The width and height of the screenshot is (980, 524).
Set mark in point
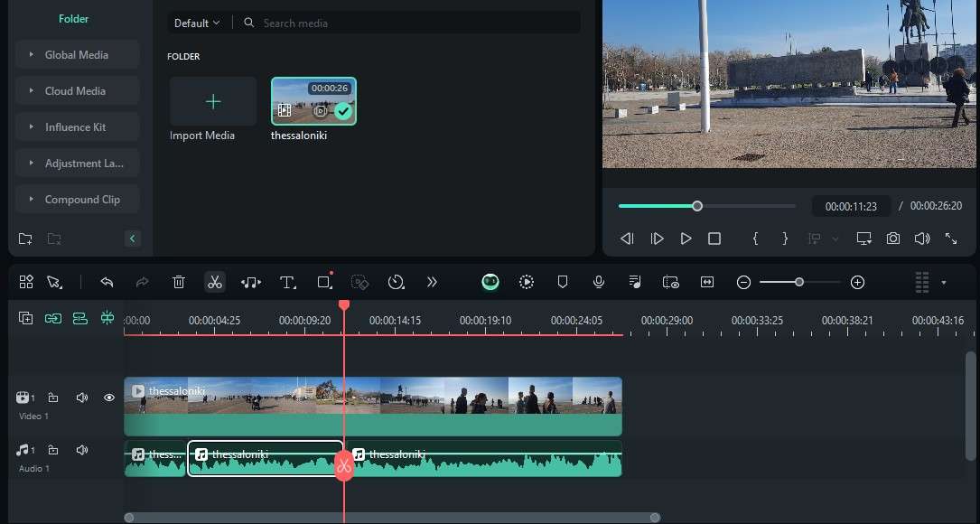pos(756,239)
